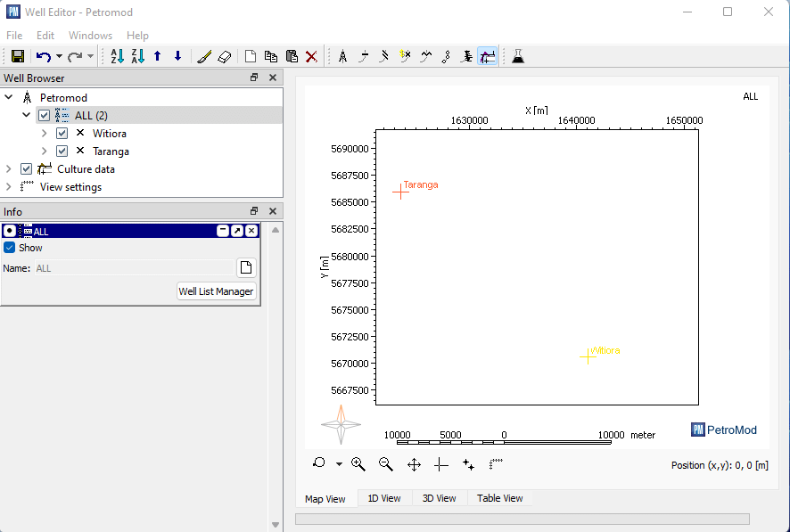Switch to the 3D View tab
Image resolution: width=790 pixels, height=532 pixels.
coord(439,498)
